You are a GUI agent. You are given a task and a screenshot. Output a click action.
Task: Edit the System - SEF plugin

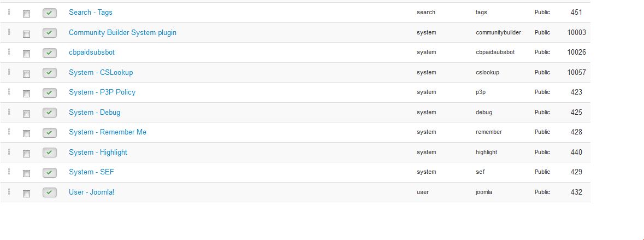click(x=91, y=172)
